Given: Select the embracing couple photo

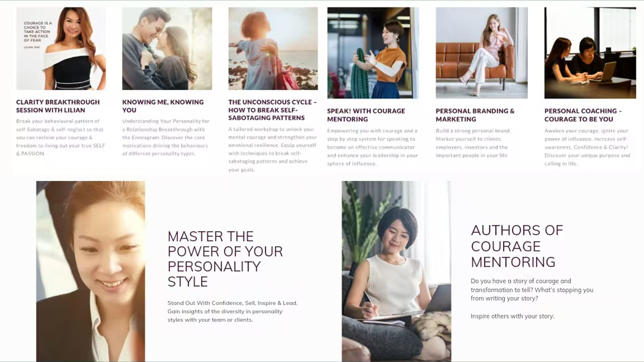Looking at the screenshot, I should 167,49.
